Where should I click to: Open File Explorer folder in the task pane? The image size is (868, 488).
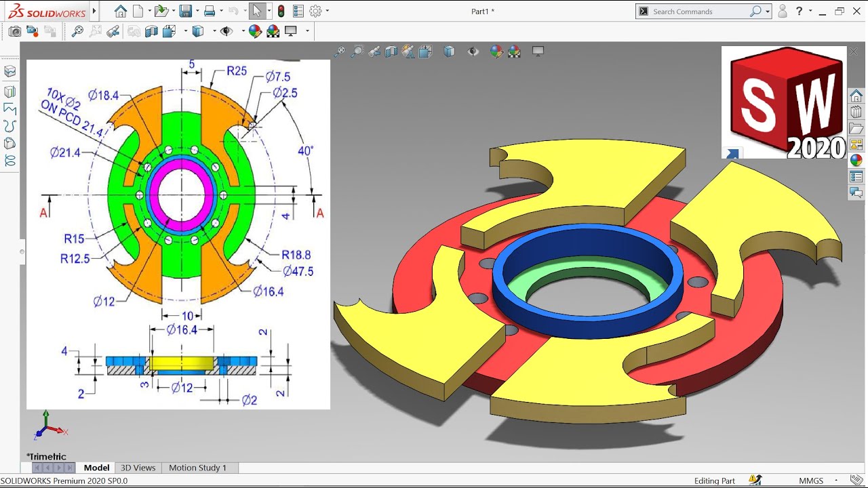click(x=856, y=128)
